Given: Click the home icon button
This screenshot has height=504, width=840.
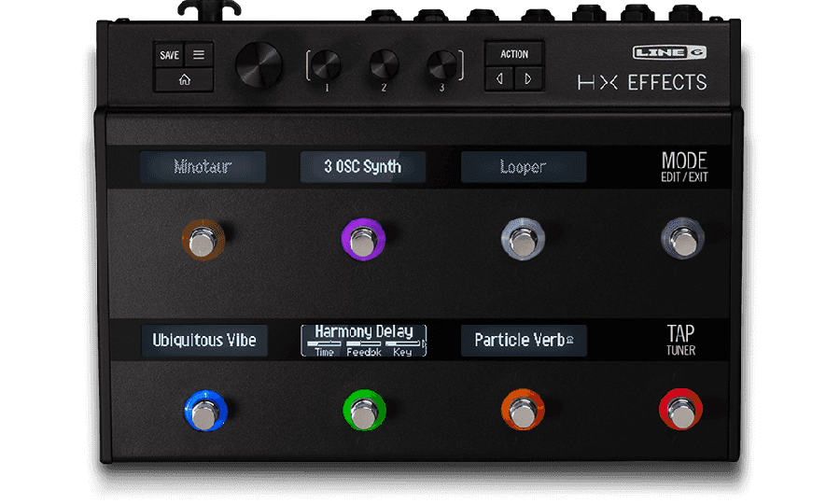Looking at the screenshot, I should (x=184, y=80).
